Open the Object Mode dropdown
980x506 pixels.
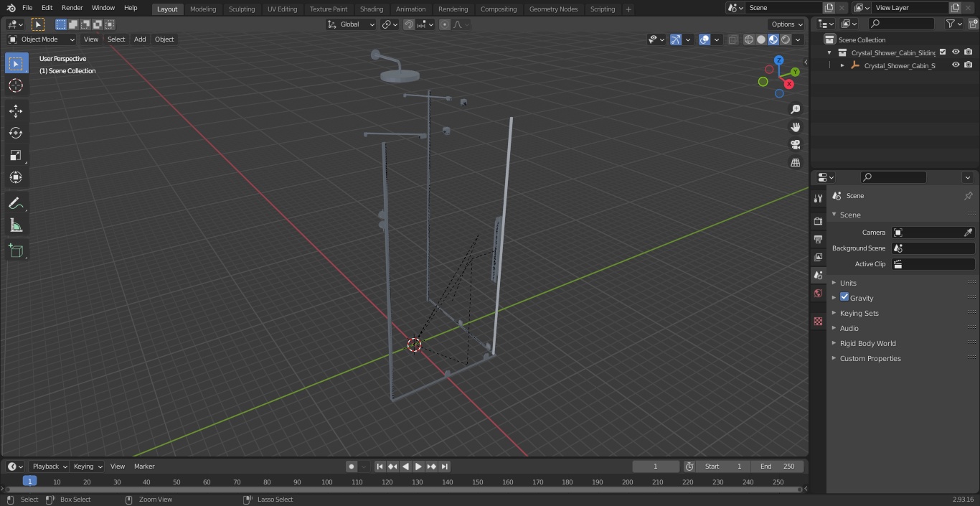click(42, 39)
